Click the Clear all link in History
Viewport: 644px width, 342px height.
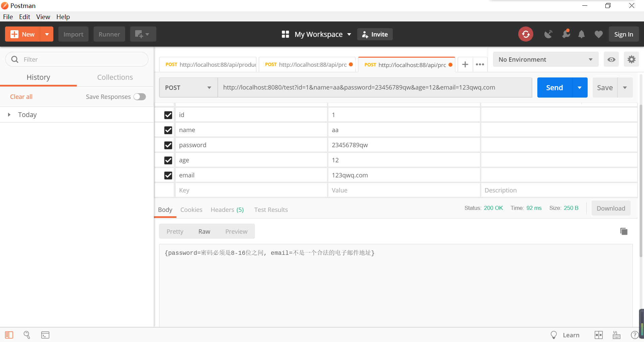(21, 97)
